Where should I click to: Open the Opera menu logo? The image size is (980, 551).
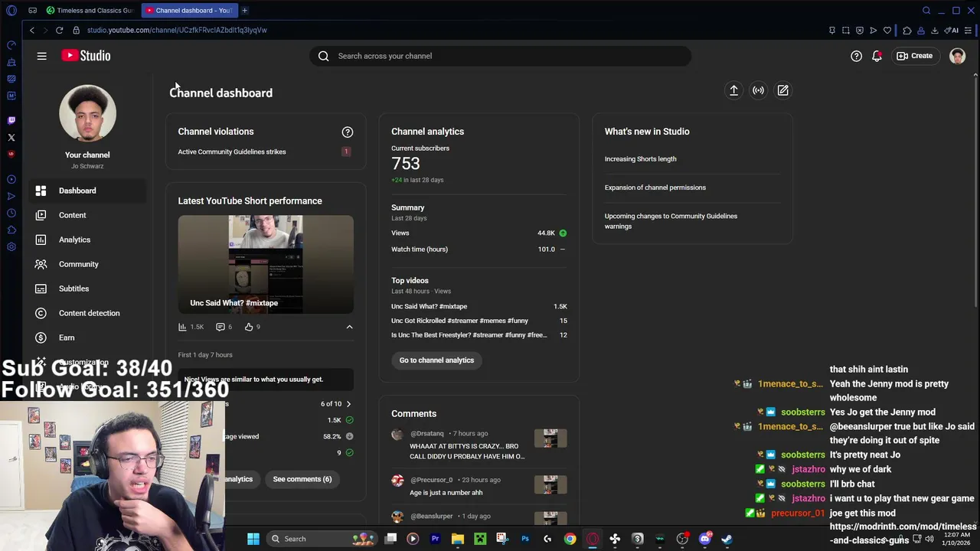click(x=11, y=10)
